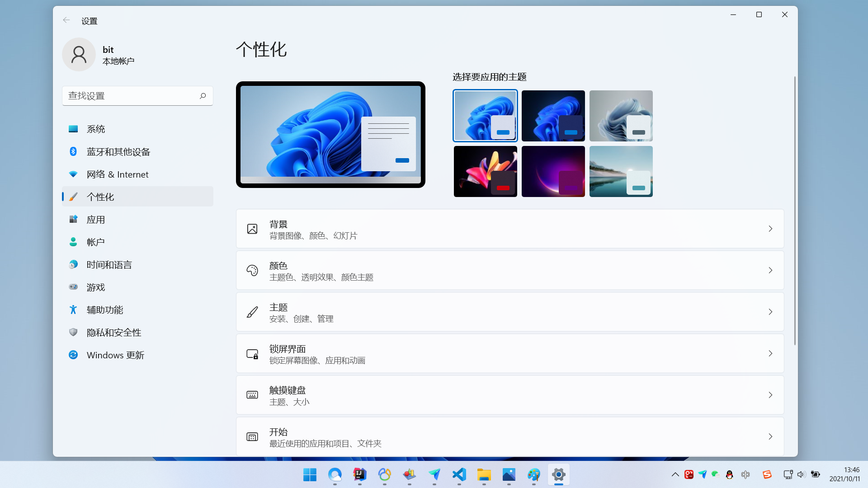The width and height of the screenshot is (868, 488).
Task: Switch the 中 input language indicator
Action: click(x=745, y=474)
